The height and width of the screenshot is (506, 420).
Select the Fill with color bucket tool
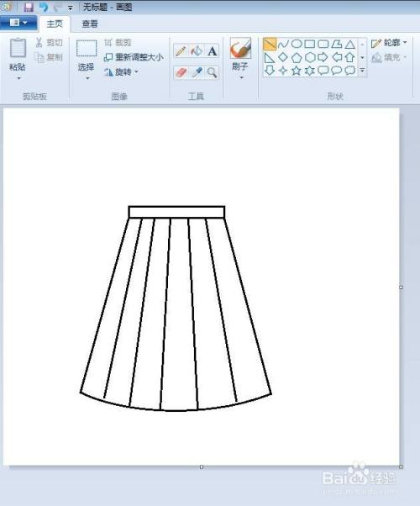[x=197, y=51]
